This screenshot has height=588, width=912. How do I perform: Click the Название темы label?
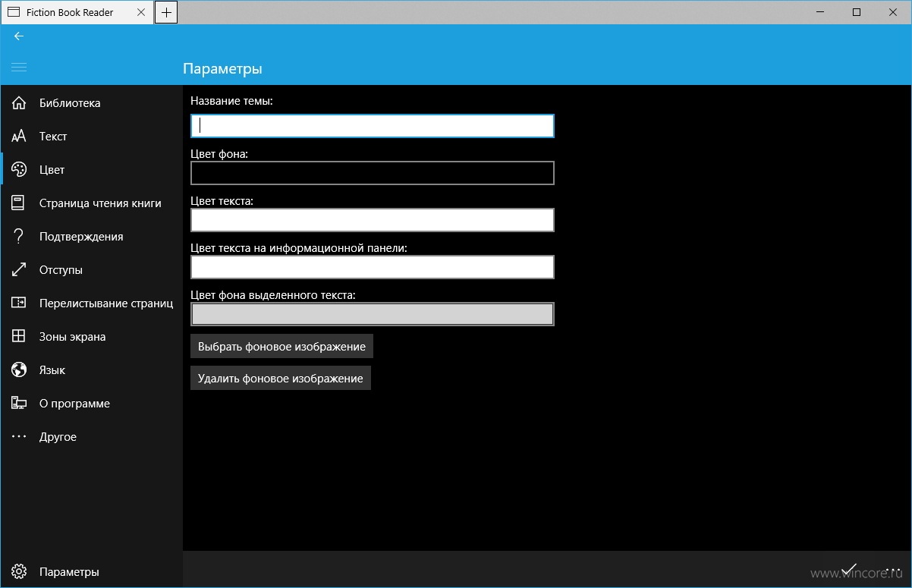231,101
